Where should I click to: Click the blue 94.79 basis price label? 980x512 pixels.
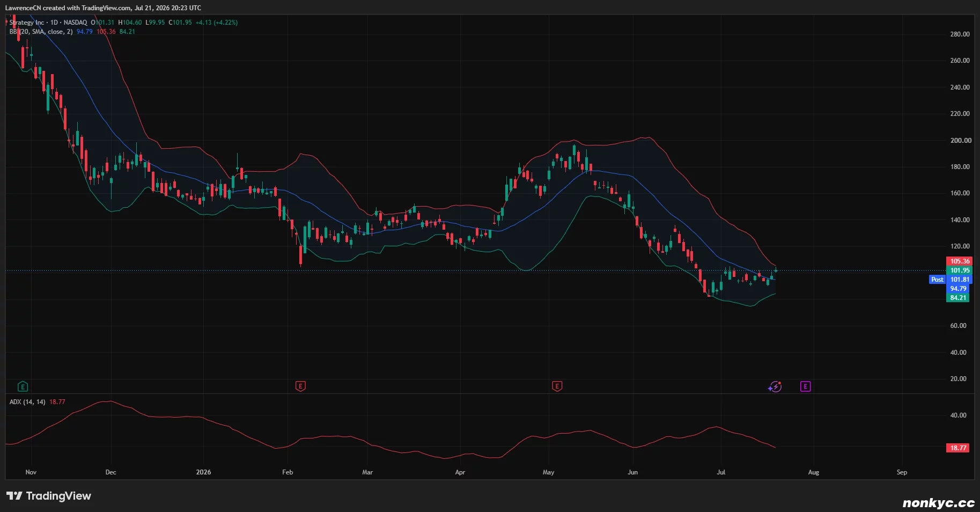(957, 289)
